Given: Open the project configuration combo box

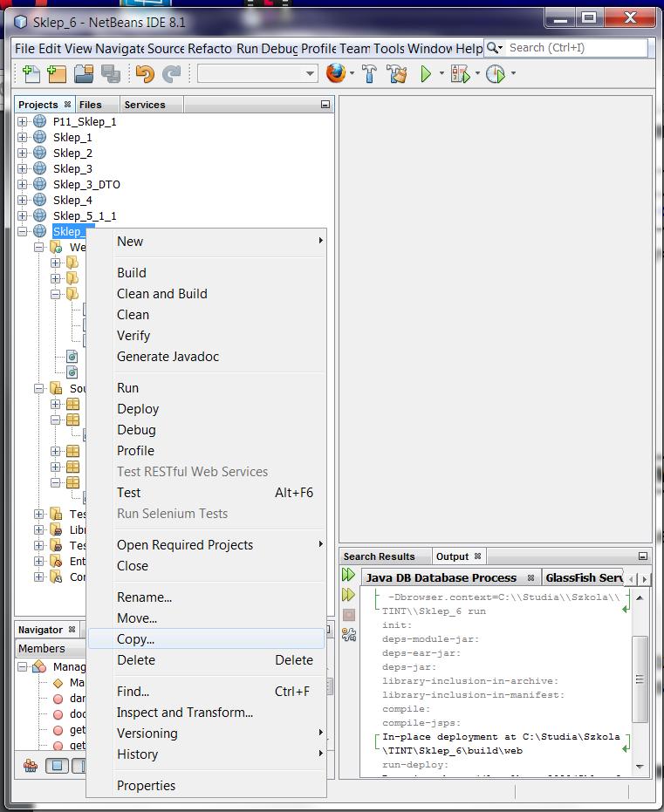Looking at the screenshot, I should click(257, 73).
